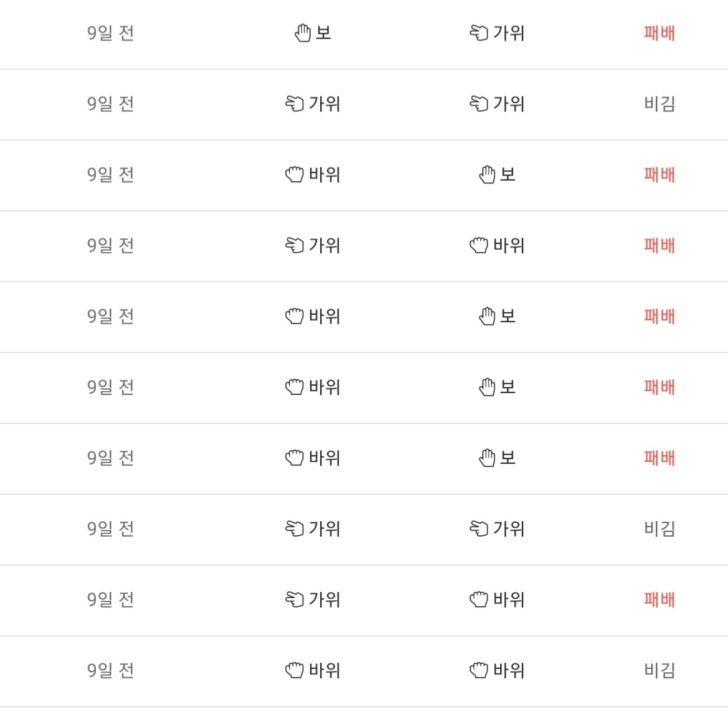Select the right 가위 icon in the first 비김 row
728x710 pixels.
479,104
